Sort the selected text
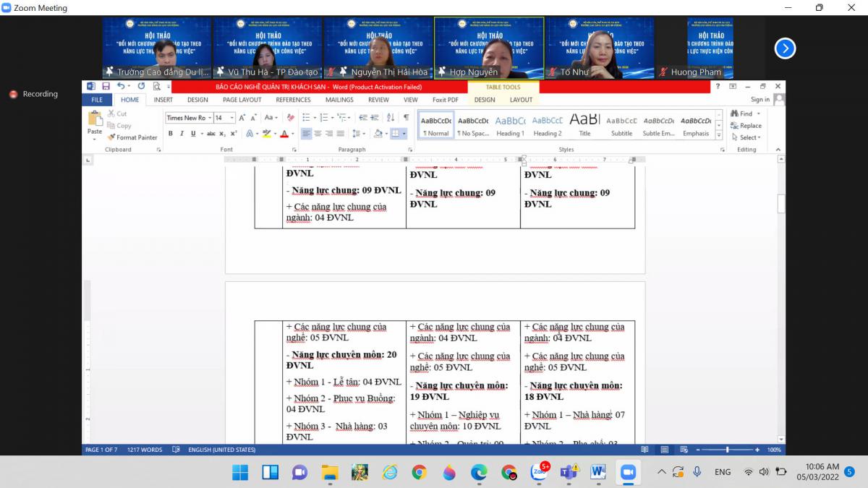This screenshot has height=488, width=868. click(391, 118)
